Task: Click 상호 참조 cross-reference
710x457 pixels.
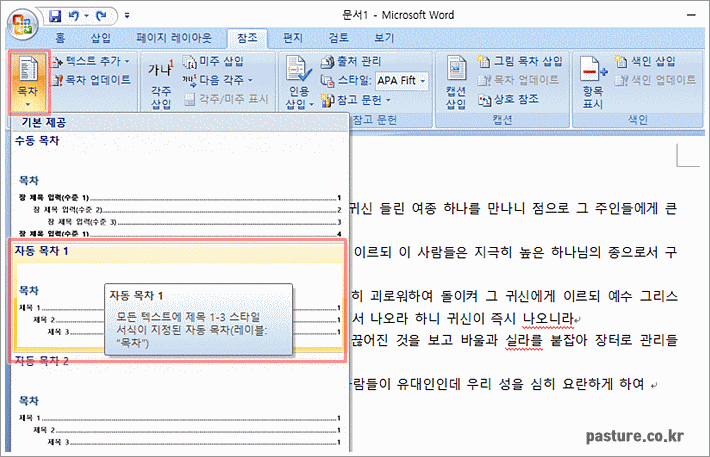Action: [x=515, y=99]
